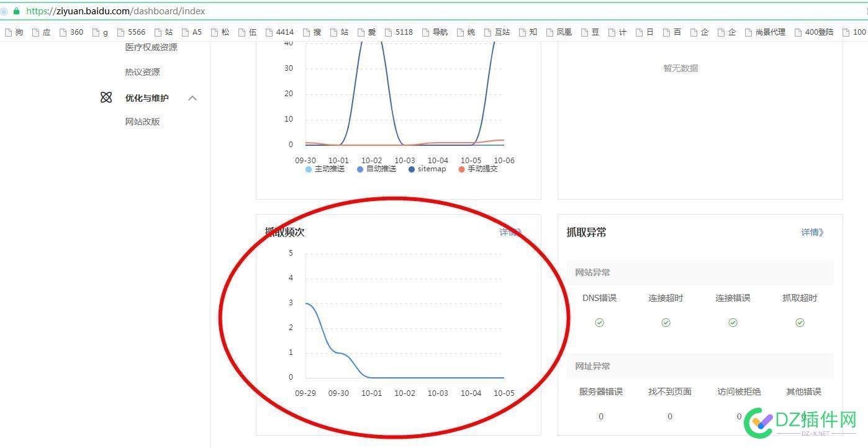Open the 搜 bookmark
This screenshot has height=448, width=868.
coord(312,32)
